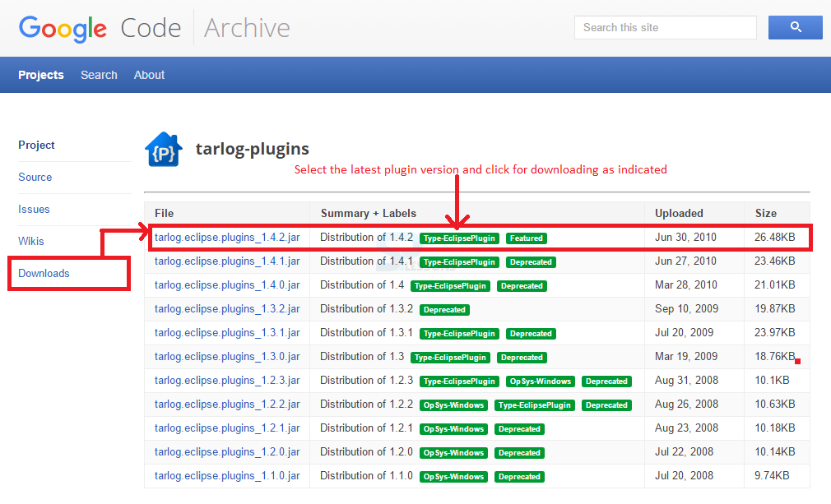Click Type-EclipsePlugin label on the 1.4.2 row
Image resolution: width=831 pixels, height=504 pixels.
tap(459, 238)
